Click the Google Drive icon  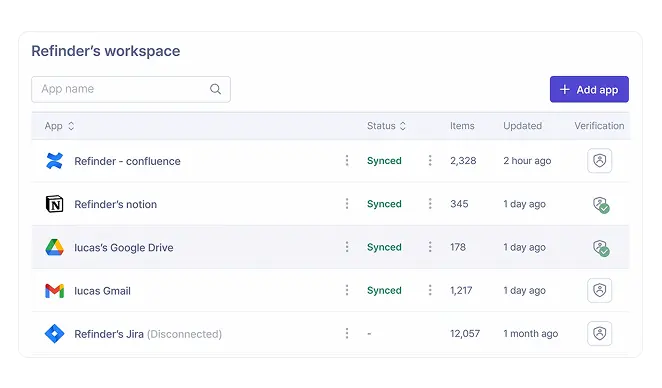coord(54,247)
